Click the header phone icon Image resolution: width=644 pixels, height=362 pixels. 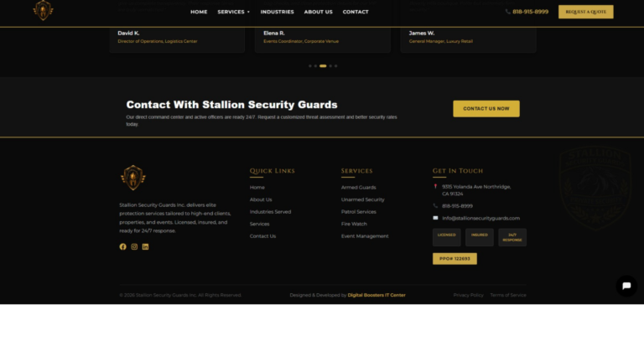coord(508,12)
